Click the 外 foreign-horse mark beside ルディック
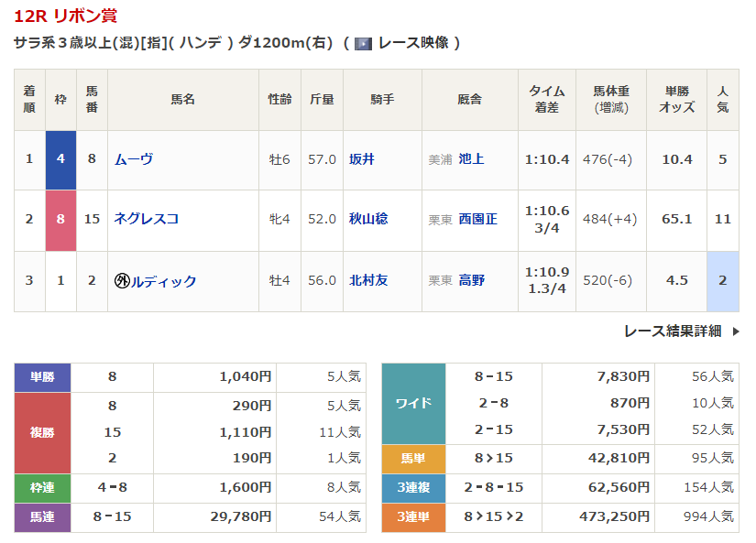Screen dimensions: 756x543 tap(121, 281)
